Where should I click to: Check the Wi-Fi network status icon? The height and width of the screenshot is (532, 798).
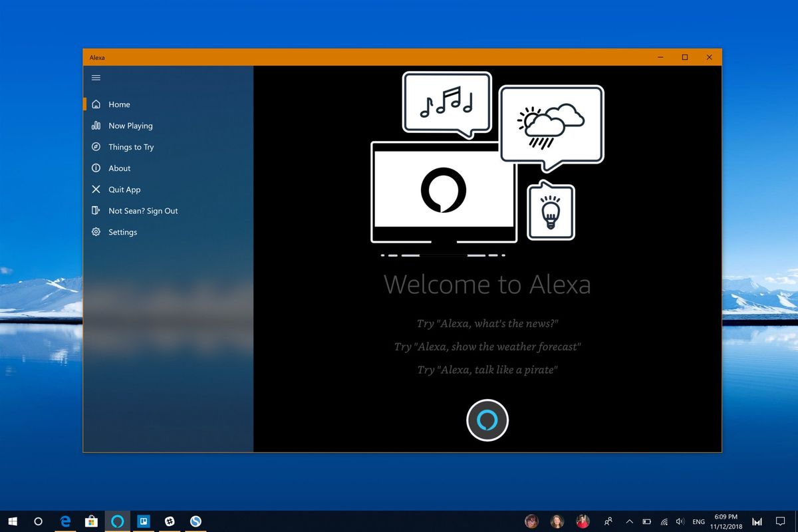point(664,521)
